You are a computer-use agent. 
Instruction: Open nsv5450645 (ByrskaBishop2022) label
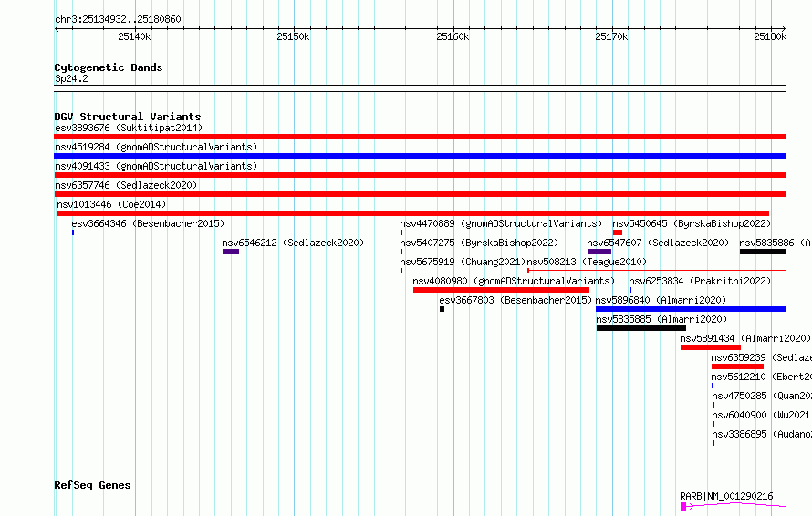click(692, 223)
